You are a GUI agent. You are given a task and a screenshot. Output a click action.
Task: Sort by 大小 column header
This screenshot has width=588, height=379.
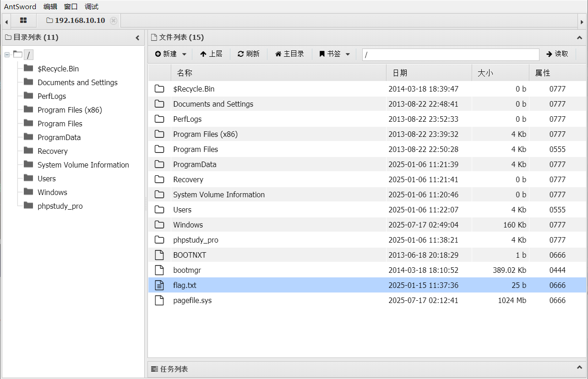click(x=501, y=73)
